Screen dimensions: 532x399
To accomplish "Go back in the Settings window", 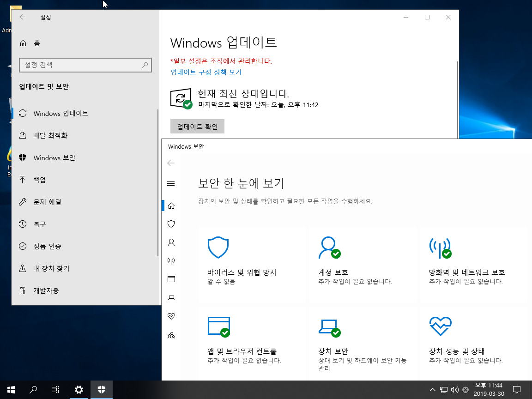I will coord(23,17).
